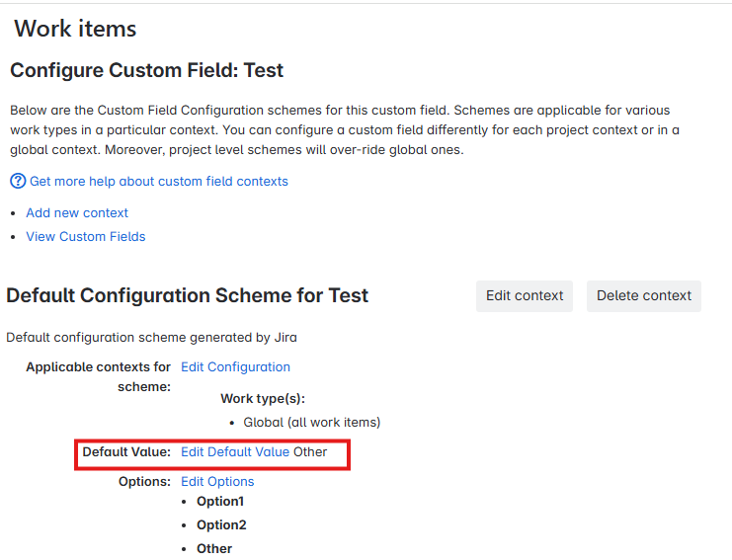This screenshot has height=560, width=732.
Task: Select the 'Global (all work items)' entry
Action: point(312,423)
